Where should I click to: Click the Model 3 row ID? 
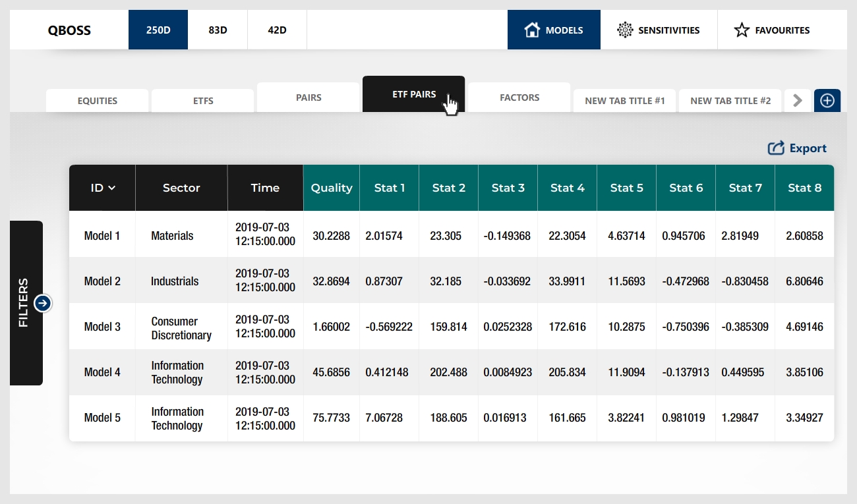102,327
